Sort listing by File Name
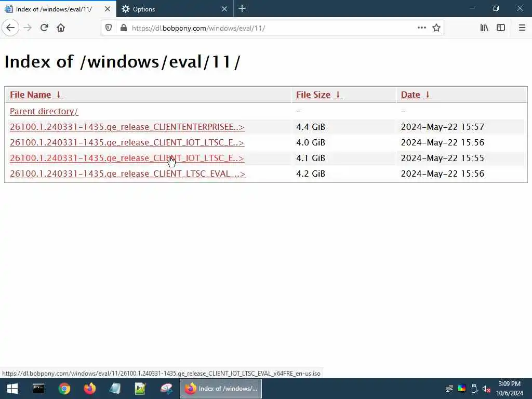532x399 pixels. coord(30,95)
